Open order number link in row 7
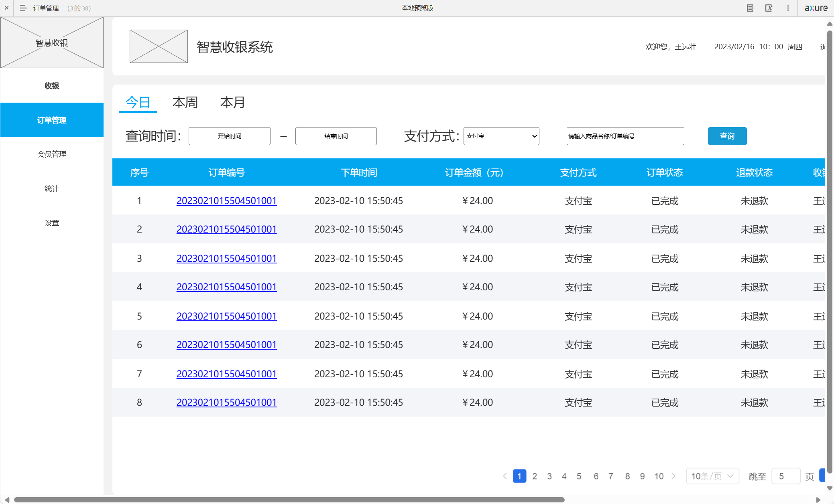 (x=227, y=374)
